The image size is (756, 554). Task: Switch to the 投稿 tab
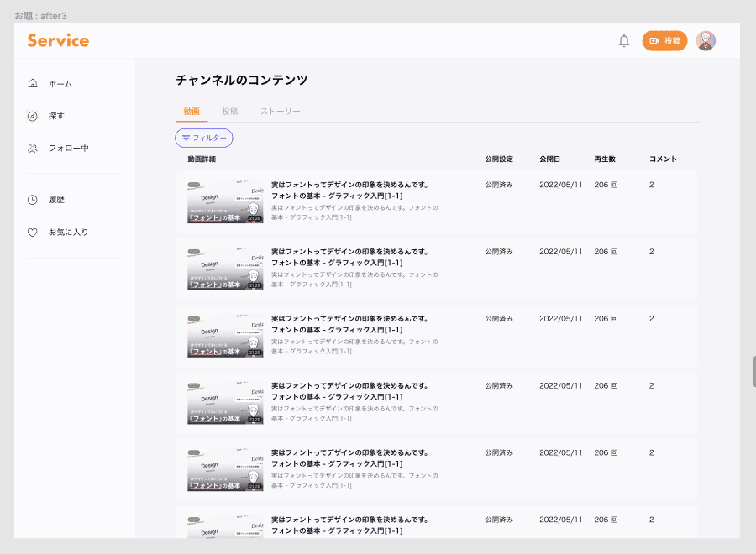pos(230,112)
